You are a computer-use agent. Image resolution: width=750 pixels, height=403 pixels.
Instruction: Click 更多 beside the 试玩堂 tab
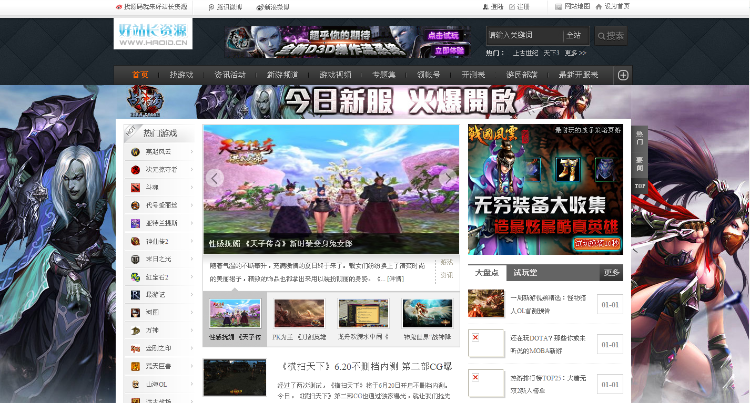[x=611, y=272]
